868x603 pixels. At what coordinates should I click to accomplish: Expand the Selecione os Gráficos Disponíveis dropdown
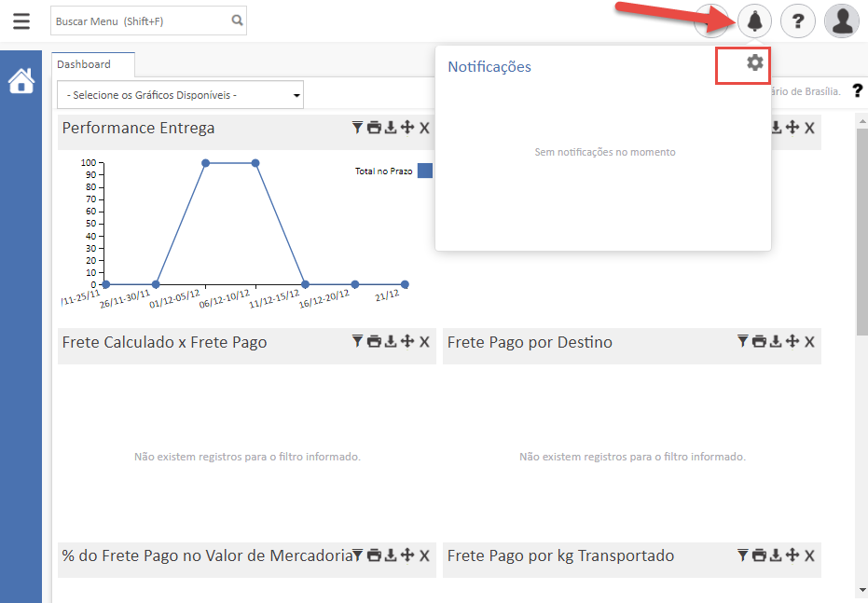pyautogui.click(x=180, y=95)
